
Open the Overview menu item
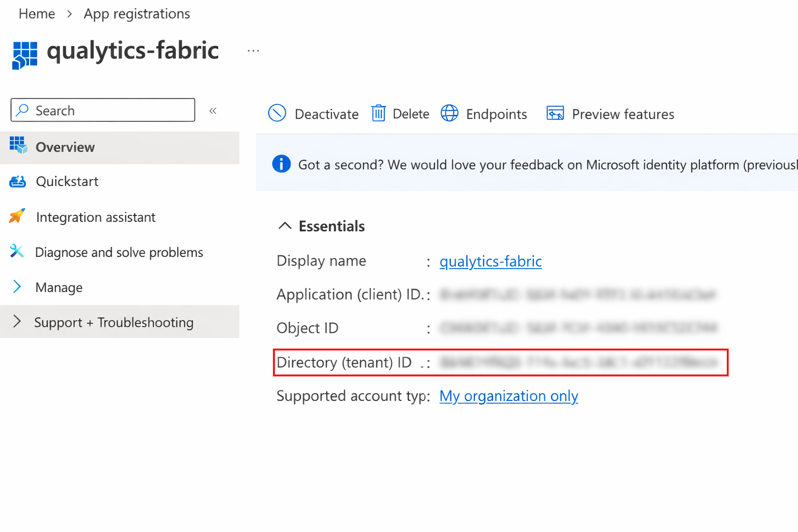65,148
